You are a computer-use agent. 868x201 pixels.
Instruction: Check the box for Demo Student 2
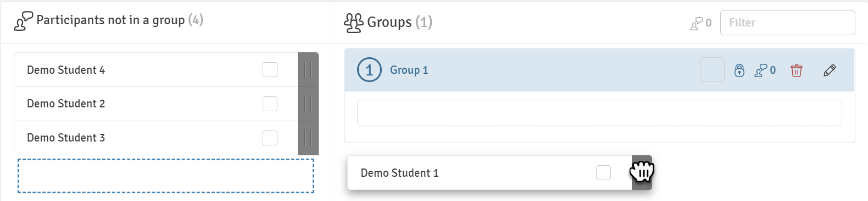tap(270, 104)
